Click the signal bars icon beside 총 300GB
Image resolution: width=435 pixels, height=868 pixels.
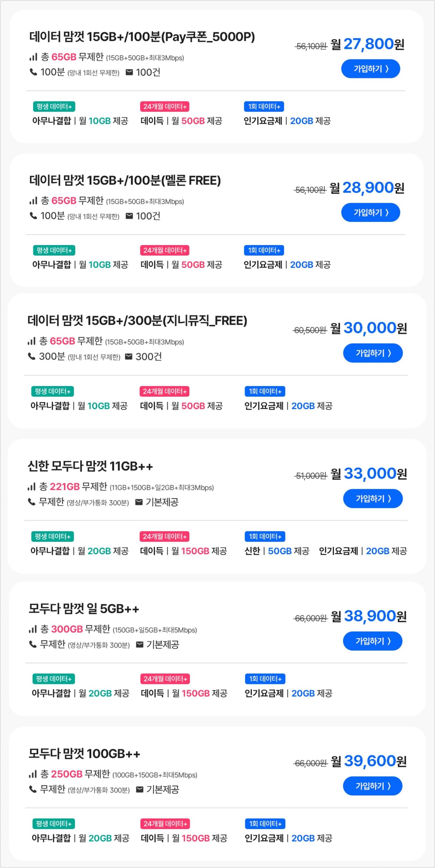(x=33, y=629)
